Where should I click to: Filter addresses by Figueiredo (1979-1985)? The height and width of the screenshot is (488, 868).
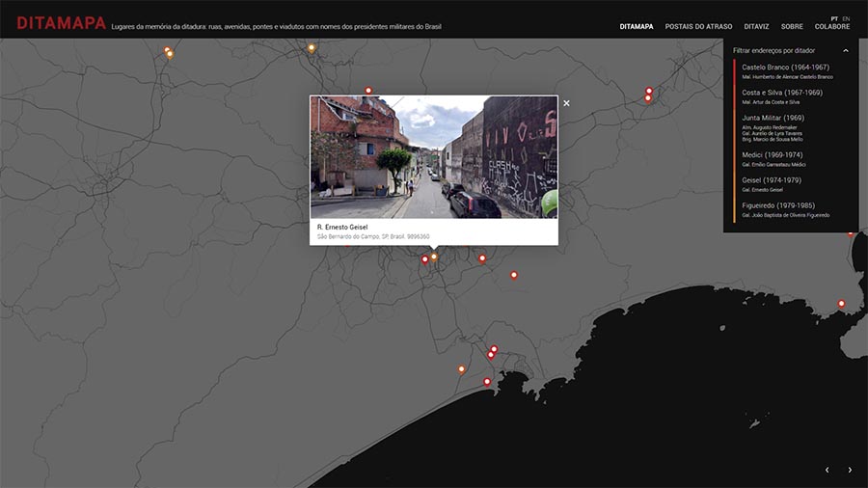[778, 205]
